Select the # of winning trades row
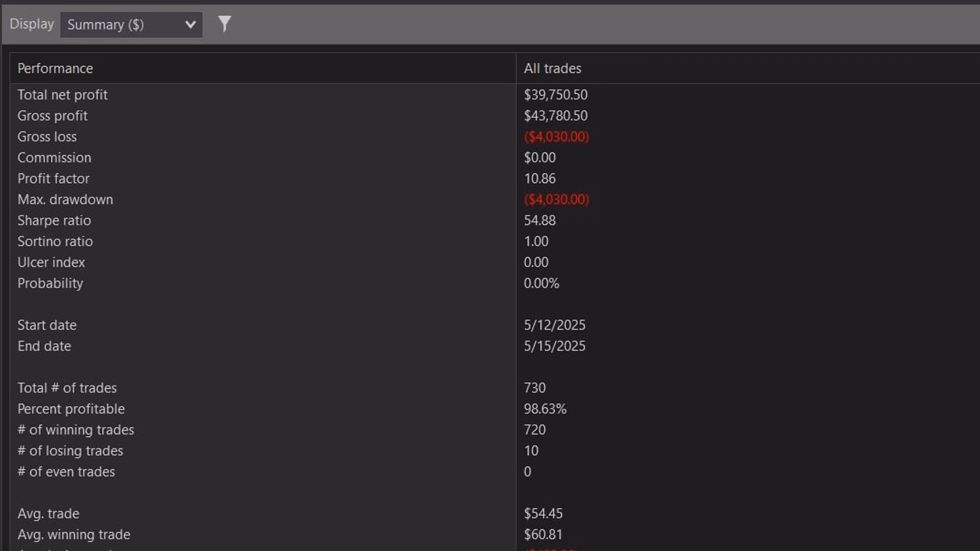Image resolution: width=980 pixels, height=551 pixels. click(x=76, y=430)
